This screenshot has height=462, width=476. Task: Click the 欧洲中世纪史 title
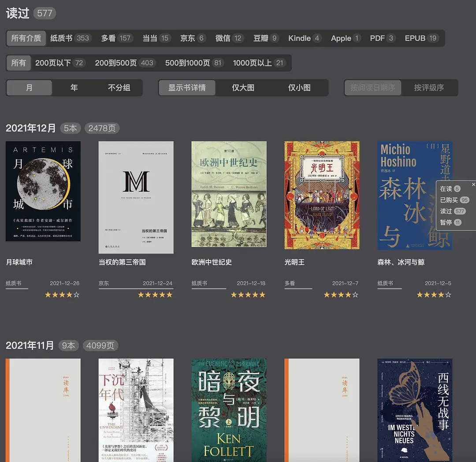[x=212, y=262]
